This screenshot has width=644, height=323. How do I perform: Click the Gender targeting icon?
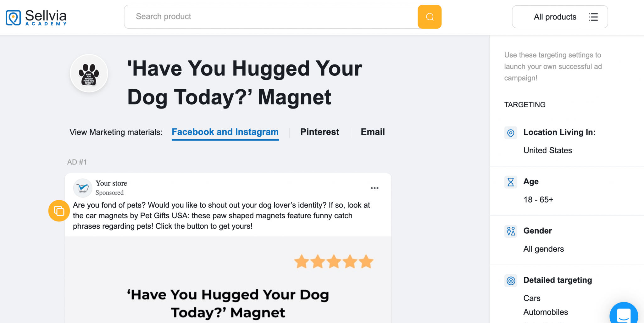coord(511,231)
